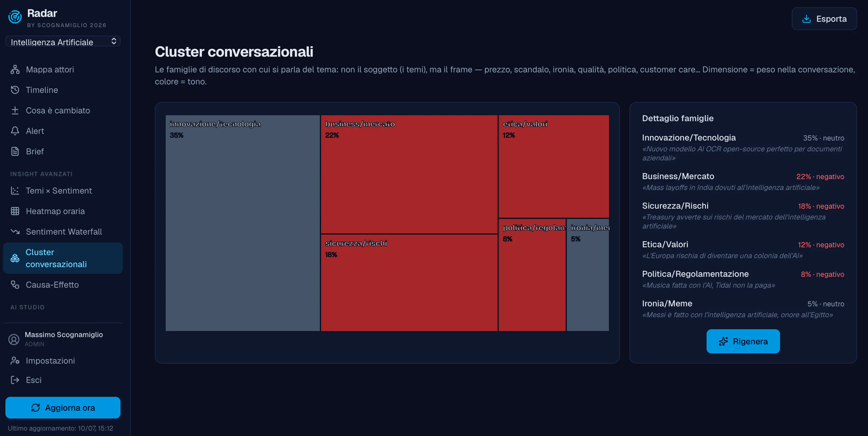Open Impostazioni settings
This screenshot has height=436, width=868.
click(63, 361)
